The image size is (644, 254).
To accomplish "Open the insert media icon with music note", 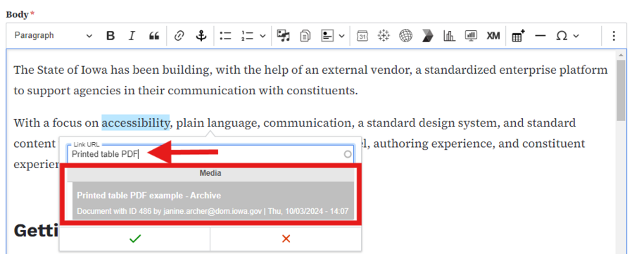I will click(284, 36).
